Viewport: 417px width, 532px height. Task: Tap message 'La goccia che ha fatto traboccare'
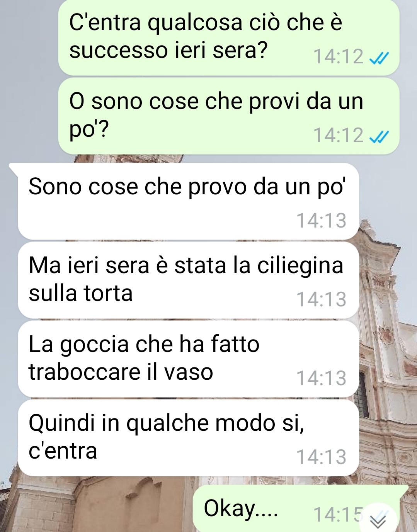coord(188,359)
